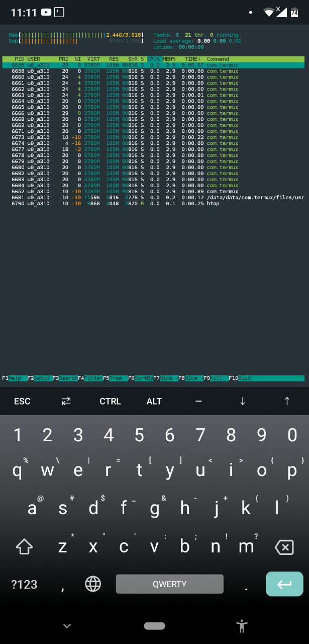This screenshot has width=309, height=644.
Task: Tap the ?123 symbols key
Action: pos(24,584)
